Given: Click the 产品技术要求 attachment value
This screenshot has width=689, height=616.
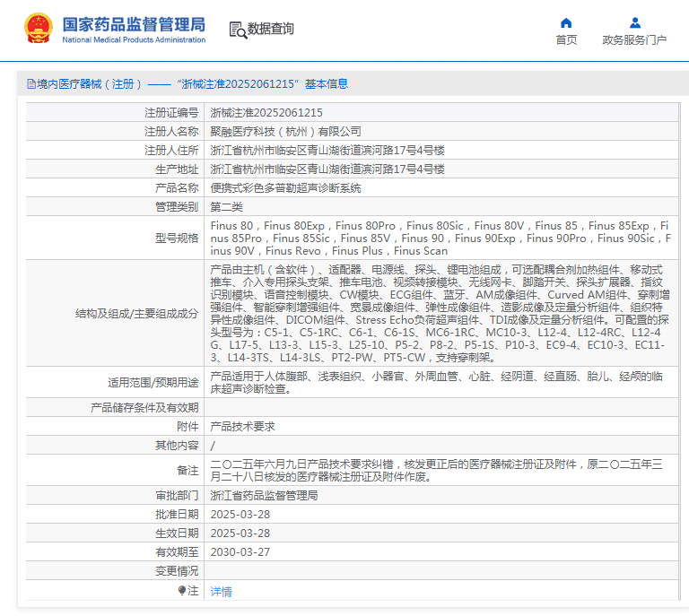Looking at the screenshot, I should tap(242, 427).
